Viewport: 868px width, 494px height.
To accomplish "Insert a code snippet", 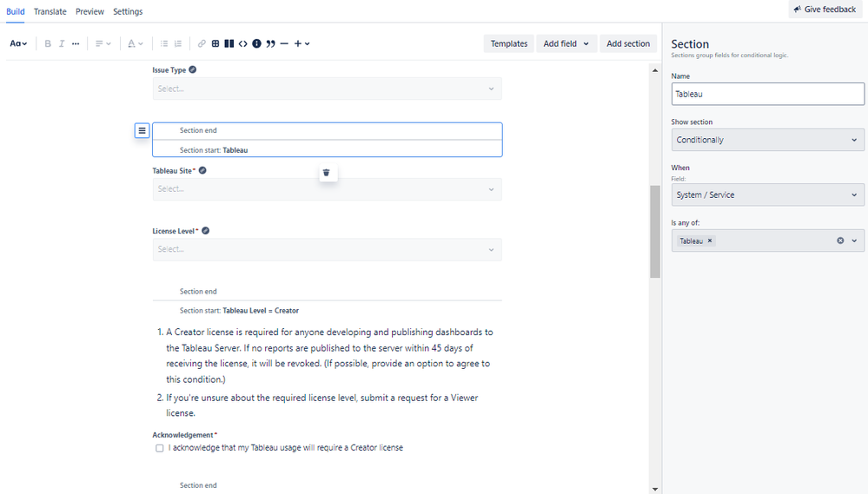I will coord(243,43).
